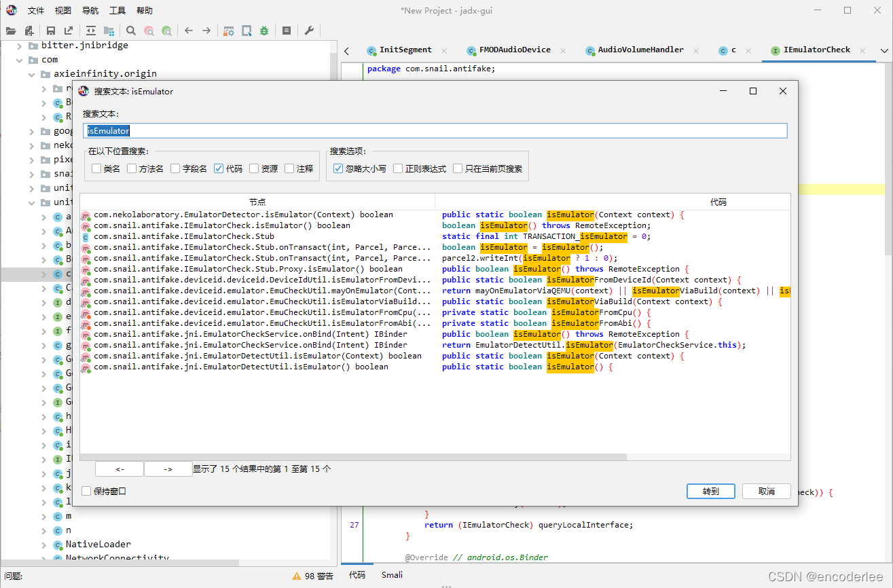This screenshot has width=893, height=588.
Task: Click the save all floppy disk icon
Action: pos(51,31)
